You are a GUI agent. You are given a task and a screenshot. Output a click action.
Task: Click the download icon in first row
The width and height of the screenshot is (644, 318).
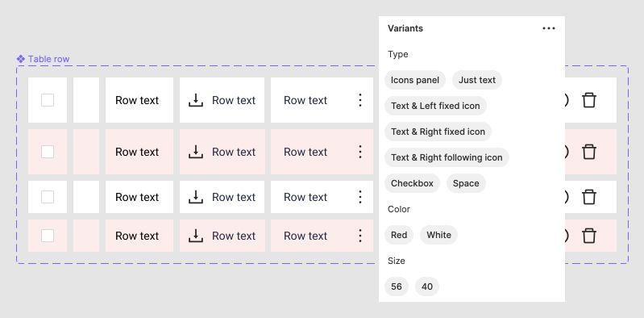pyautogui.click(x=196, y=100)
